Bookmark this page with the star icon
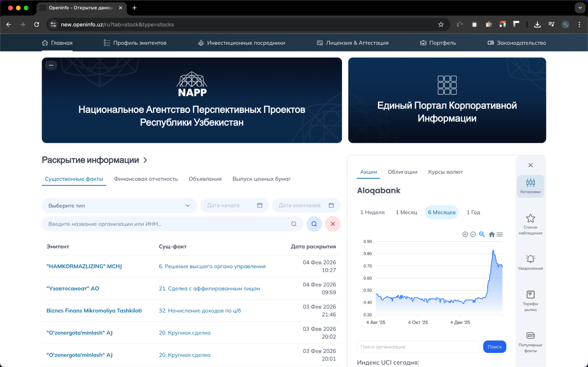 click(x=441, y=25)
